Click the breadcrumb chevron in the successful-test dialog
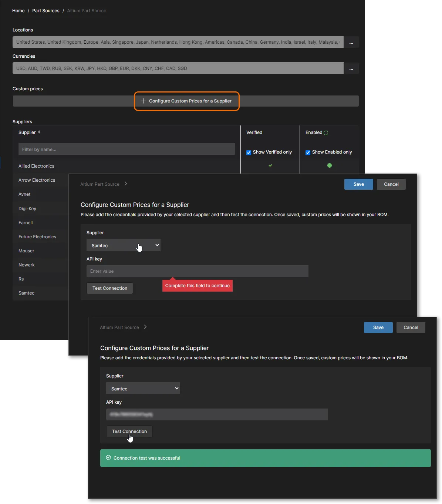Viewport: 442px width, 504px height. [x=145, y=327]
